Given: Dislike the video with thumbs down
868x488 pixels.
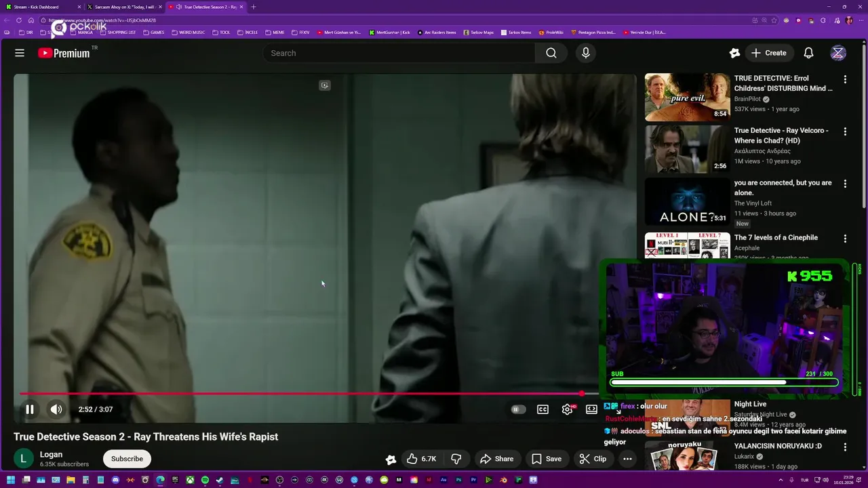Looking at the screenshot, I should pos(456,459).
